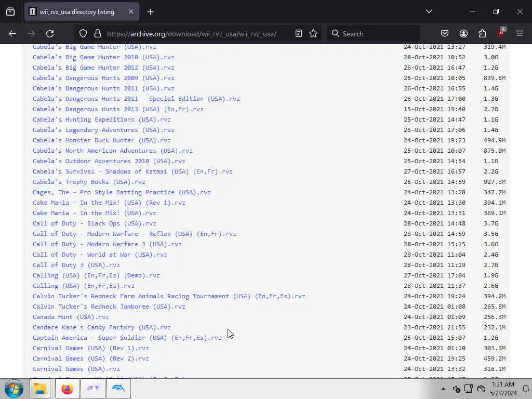Click date 28-Oct-2021 15:15 of Modern Warfare 3

tap(435, 244)
